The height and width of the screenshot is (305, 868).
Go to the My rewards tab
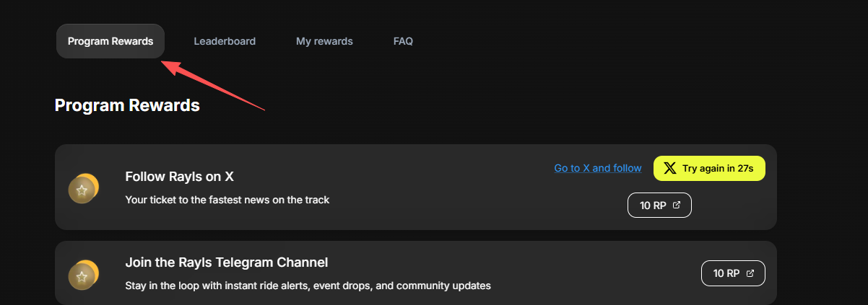(324, 41)
